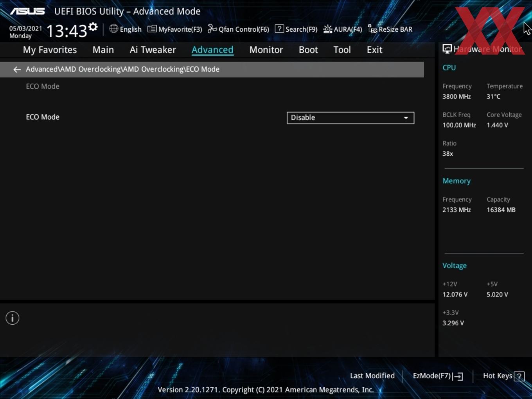Switch to the Monitor tab
The image size is (532, 399).
(x=266, y=50)
